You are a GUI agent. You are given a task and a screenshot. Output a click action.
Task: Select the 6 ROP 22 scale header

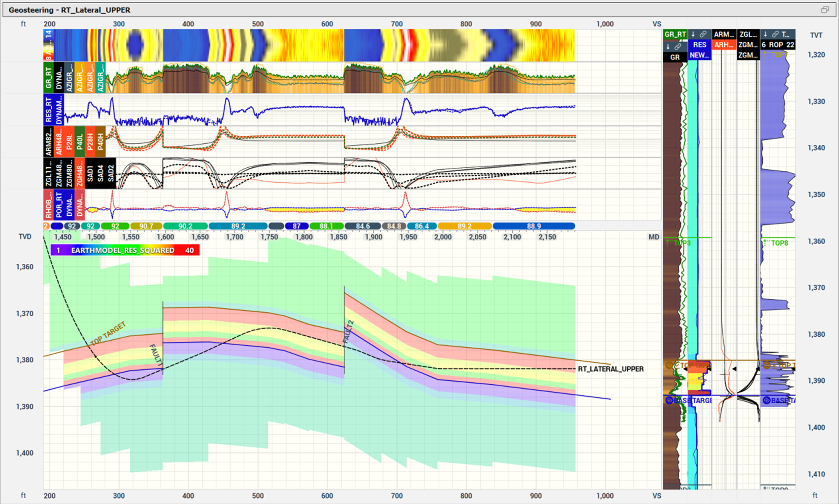777,45
